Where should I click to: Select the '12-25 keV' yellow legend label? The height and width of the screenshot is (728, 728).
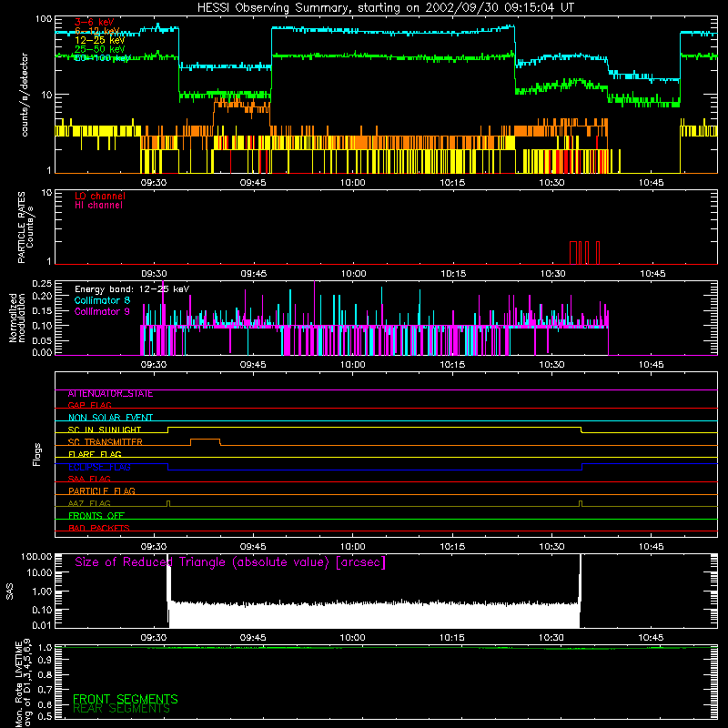coord(100,40)
